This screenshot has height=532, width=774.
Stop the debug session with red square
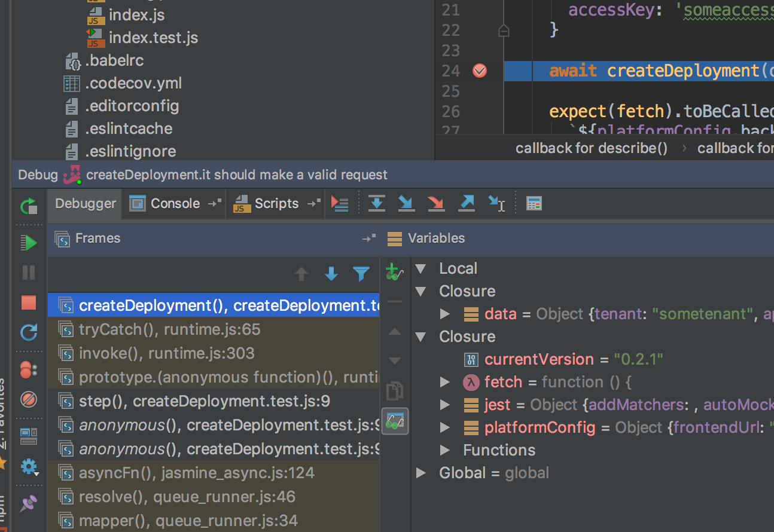point(29,302)
